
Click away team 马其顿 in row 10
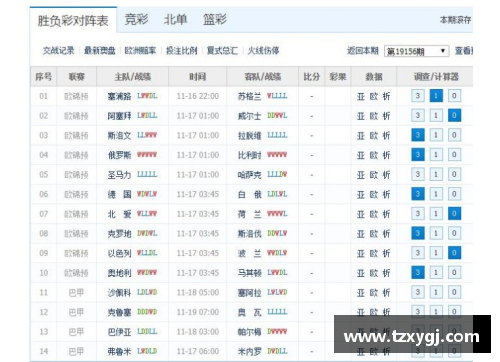(249, 273)
